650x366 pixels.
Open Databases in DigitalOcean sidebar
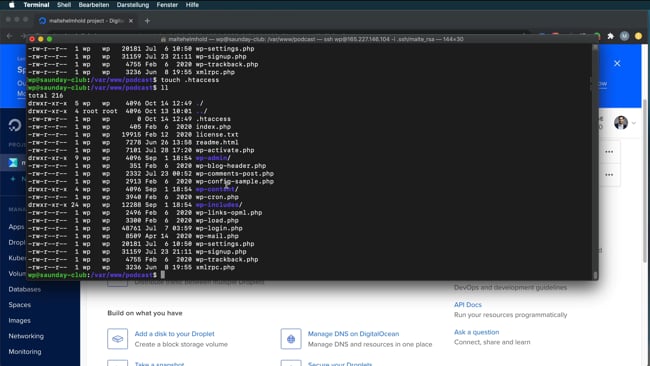[24, 289]
